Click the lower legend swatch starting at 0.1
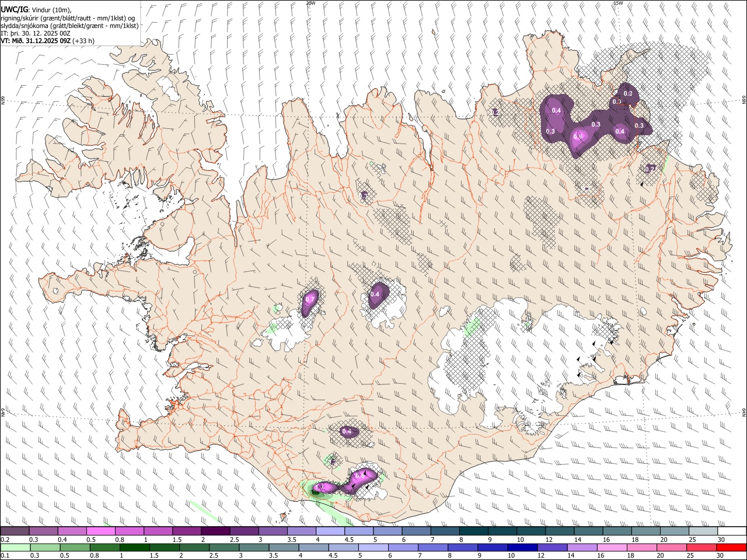The height and width of the screenshot is (560, 747). [x=15, y=548]
